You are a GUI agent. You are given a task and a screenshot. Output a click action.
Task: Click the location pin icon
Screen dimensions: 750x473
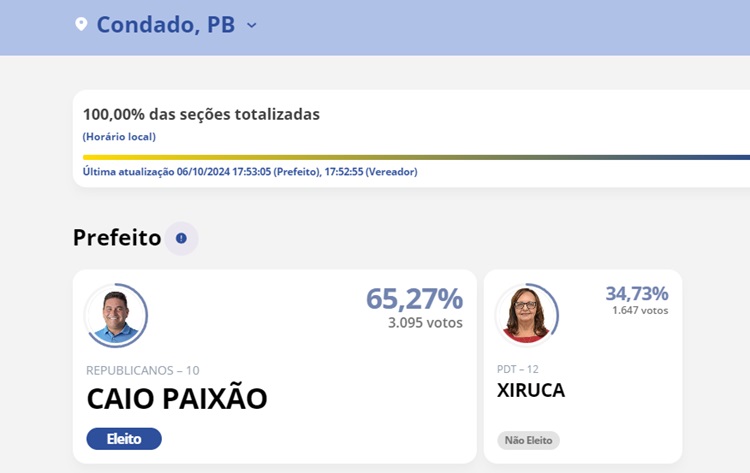[81, 24]
